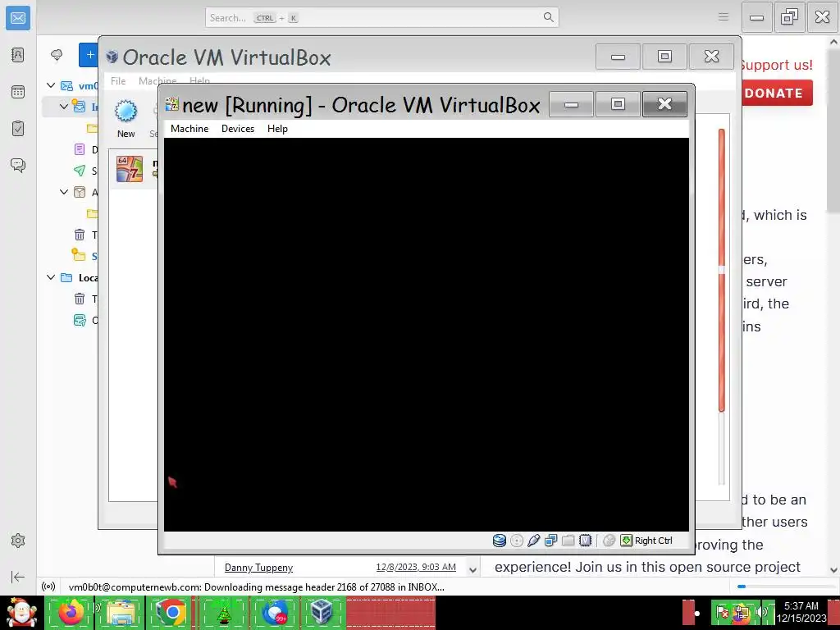Collapse the vm0b0t account folder tree
This screenshot has width=840, height=630.
click(x=51, y=85)
